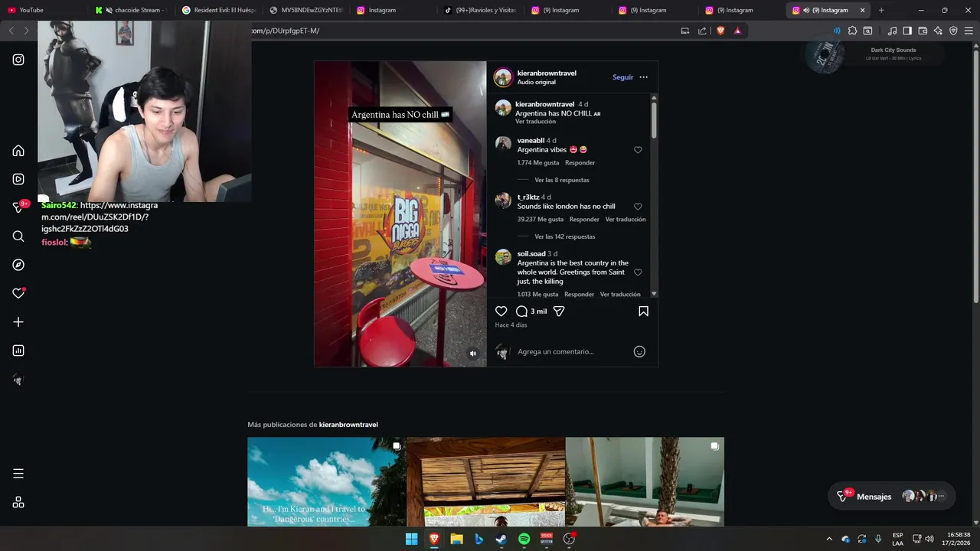Open kieranbrowntravel profile from post header
The image size is (980, 551).
pyautogui.click(x=547, y=73)
